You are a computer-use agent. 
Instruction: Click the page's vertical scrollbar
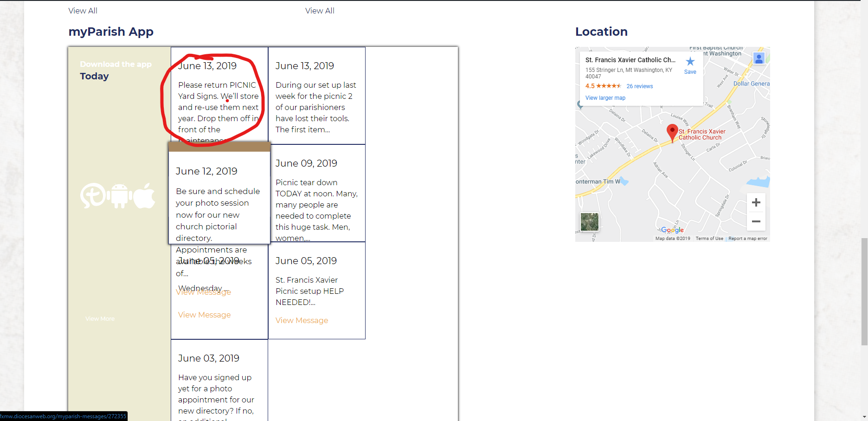(864, 291)
